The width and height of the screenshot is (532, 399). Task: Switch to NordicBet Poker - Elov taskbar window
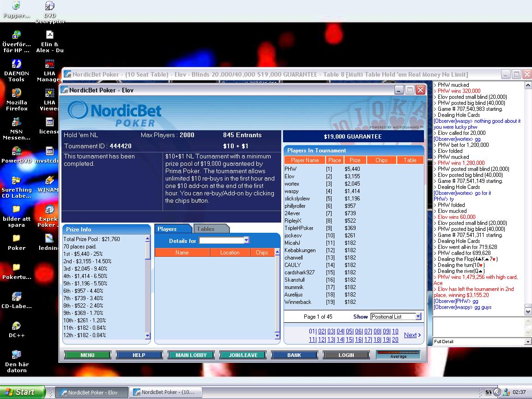pos(91,392)
